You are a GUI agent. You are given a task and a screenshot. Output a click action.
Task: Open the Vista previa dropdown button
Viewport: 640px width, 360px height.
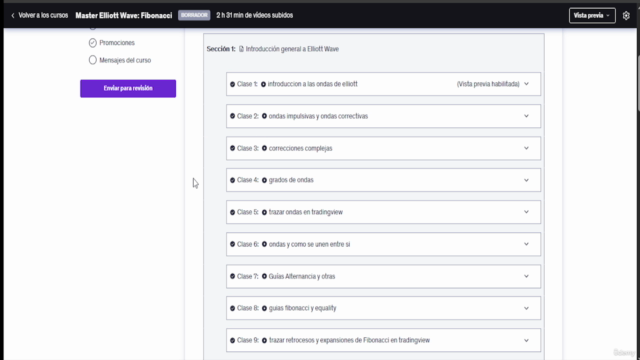pyautogui.click(x=592, y=16)
